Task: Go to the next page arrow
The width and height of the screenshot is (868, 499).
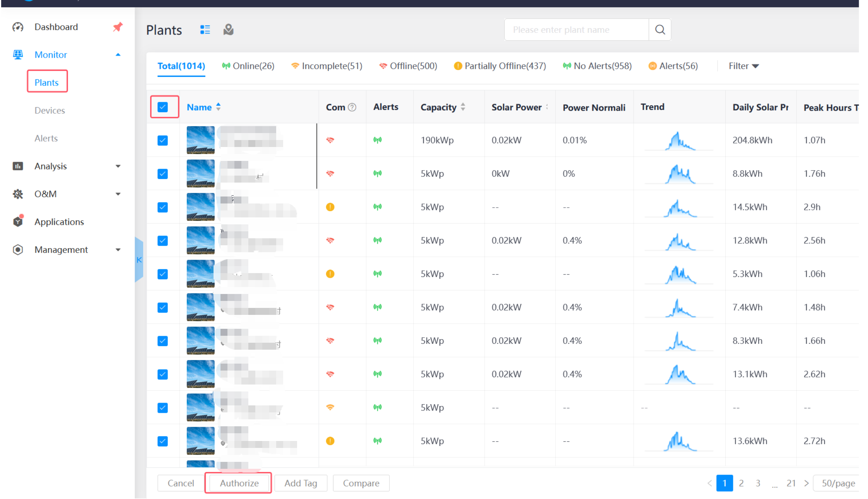Action: click(x=806, y=483)
